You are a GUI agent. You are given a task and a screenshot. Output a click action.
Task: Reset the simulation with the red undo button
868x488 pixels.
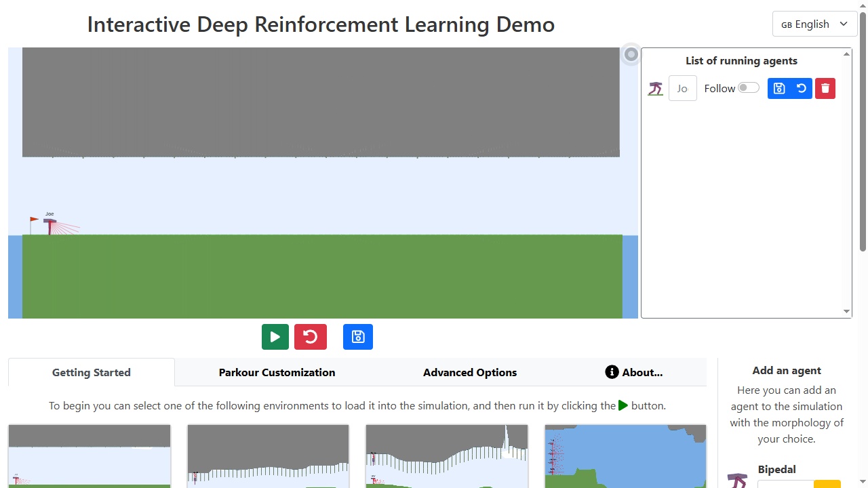click(311, 337)
